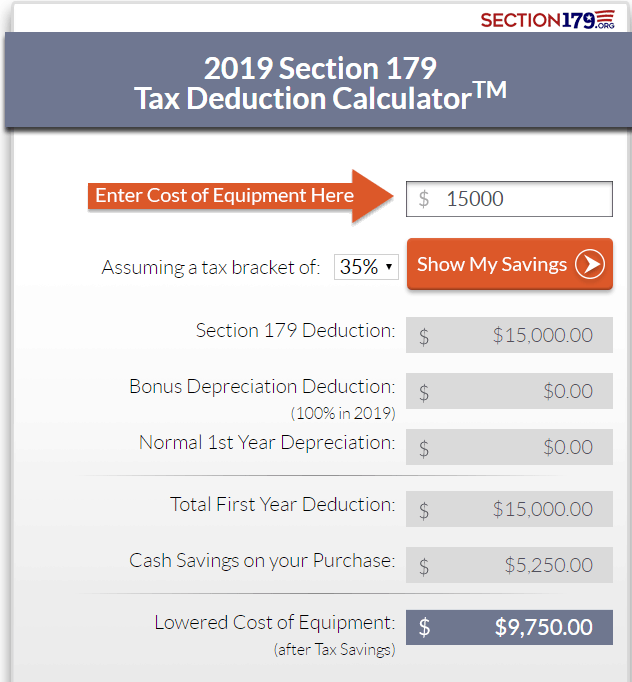
Task: Click the 100% in 2019 note text
Action: pyautogui.click(x=343, y=413)
